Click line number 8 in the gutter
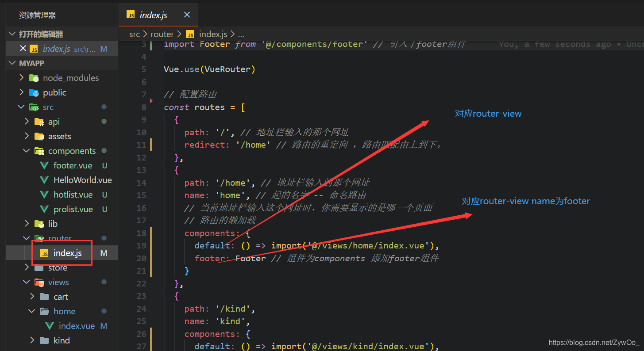Viewport: 644px width, 351px height. click(144, 107)
